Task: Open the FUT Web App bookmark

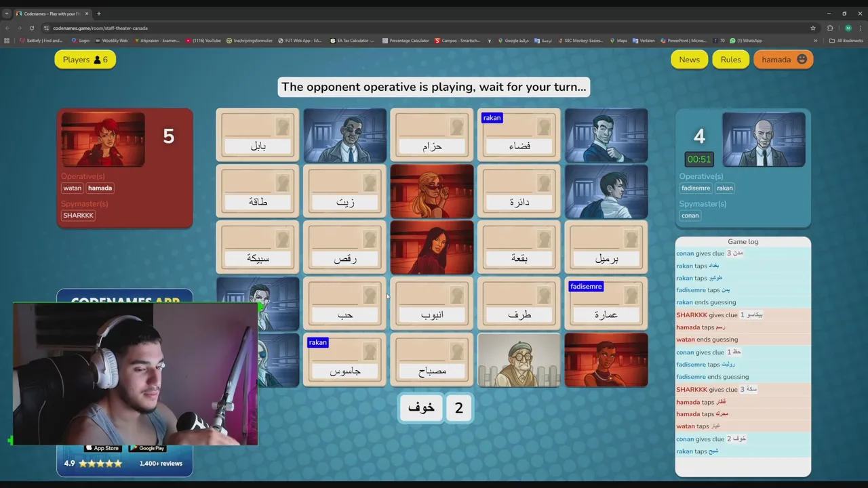Action: coord(299,41)
